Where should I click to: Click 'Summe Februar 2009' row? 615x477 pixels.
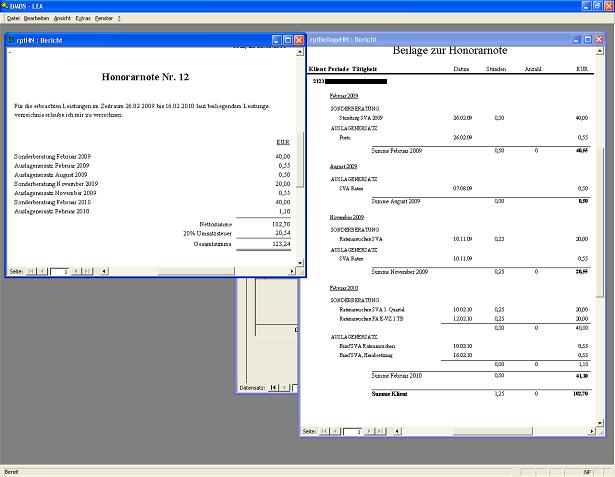tap(480, 151)
